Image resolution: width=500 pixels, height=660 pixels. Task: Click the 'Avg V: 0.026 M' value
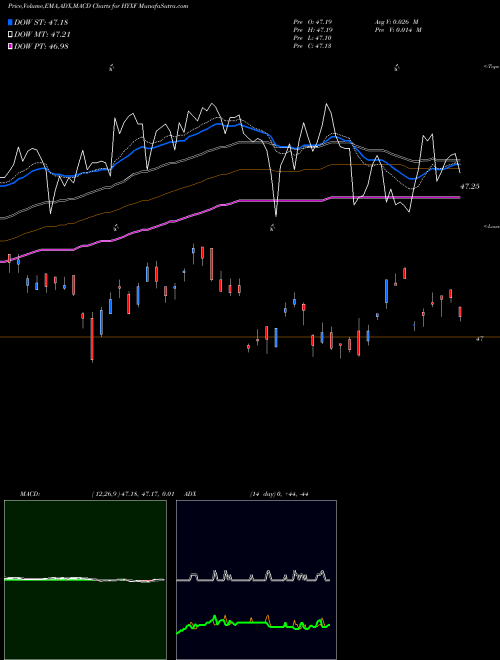pyautogui.click(x=396, y=22)
